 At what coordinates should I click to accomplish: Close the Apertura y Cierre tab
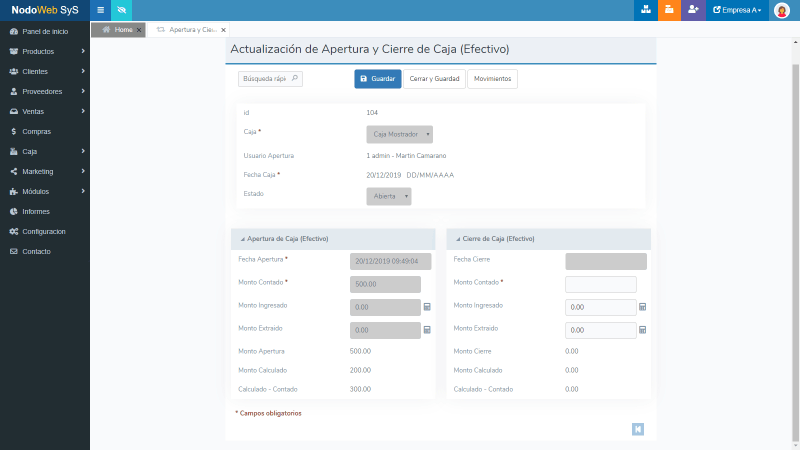pos(224,31)
